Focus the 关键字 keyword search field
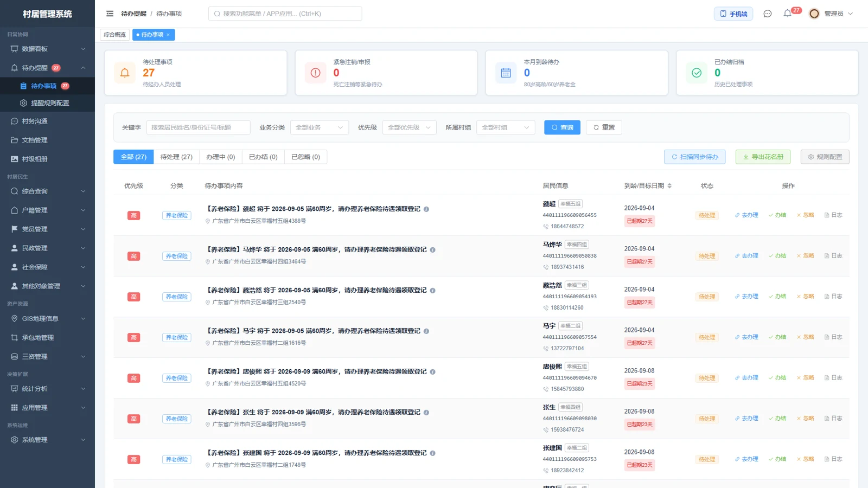 [x=199, y=127]
